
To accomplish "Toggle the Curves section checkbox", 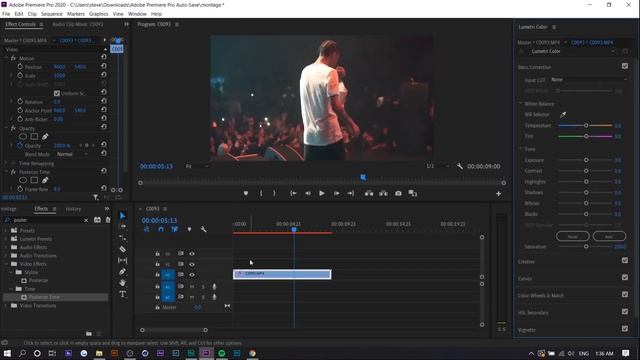I will coord(625,278).
